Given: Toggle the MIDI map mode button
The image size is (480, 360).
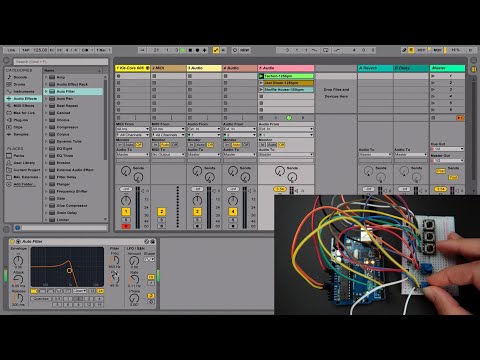Looking at the screenshot, I should tap(437, 50).
